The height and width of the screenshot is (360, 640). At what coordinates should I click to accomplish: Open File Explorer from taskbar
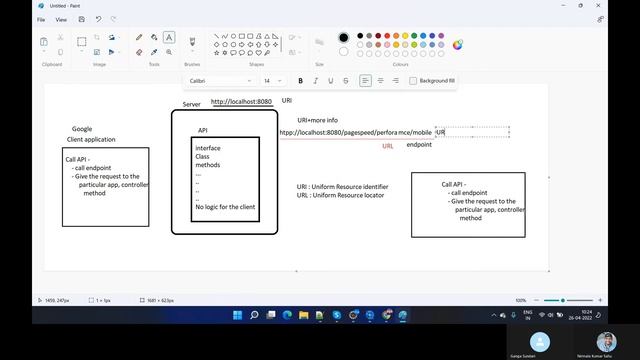click(303, 315)
